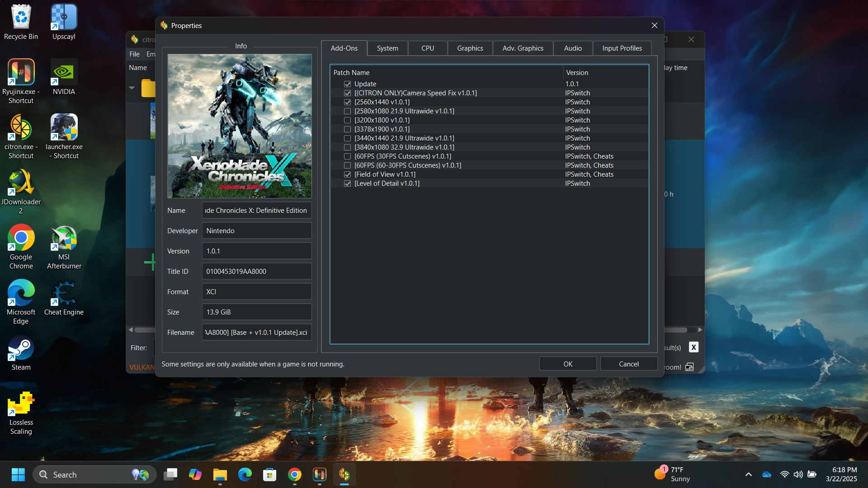
Task: Switch to the System tab
Action: [x=387, y=48]
